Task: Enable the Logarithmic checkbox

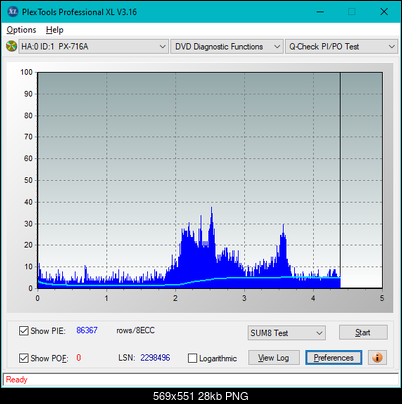Action: [192, 358]
